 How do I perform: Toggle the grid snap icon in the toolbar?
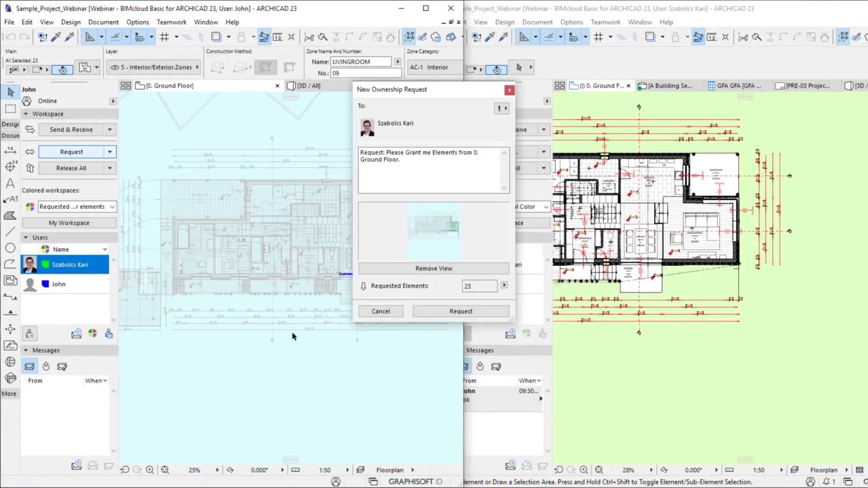[164, 37]
